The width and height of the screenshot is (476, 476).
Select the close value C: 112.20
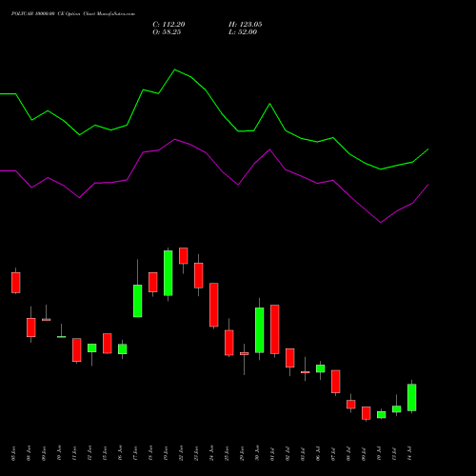coord(169,25)
